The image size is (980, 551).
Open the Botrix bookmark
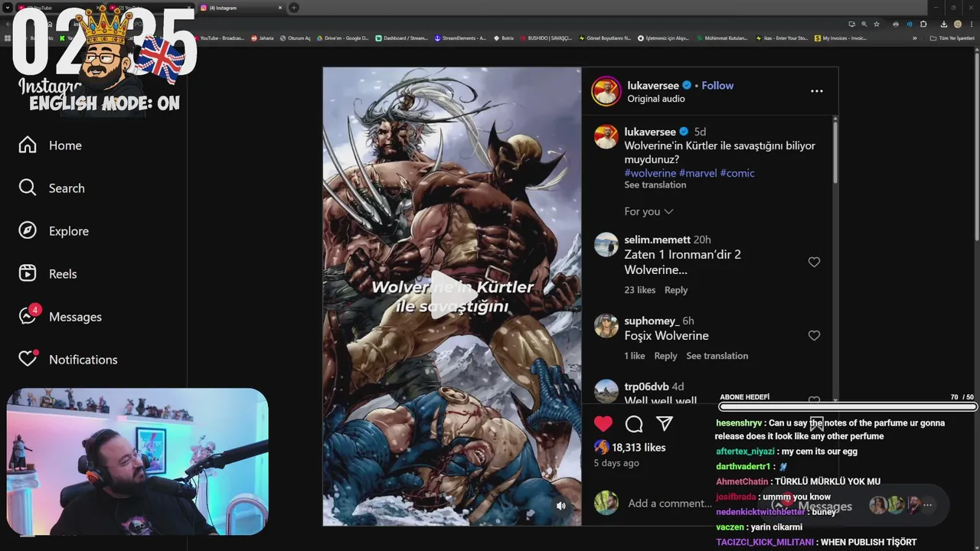coord(502,37)
